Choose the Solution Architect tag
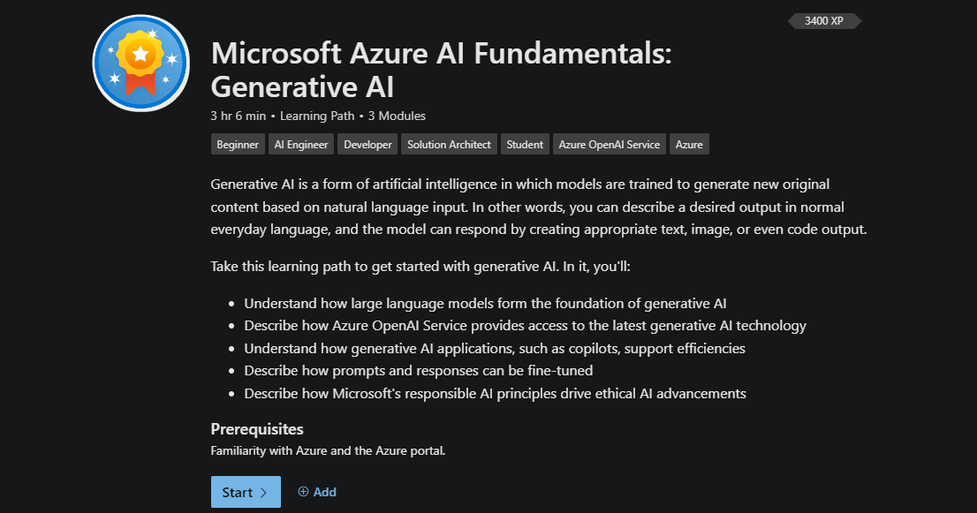Viewport: 977px width, 513px height. click(449, 144)
